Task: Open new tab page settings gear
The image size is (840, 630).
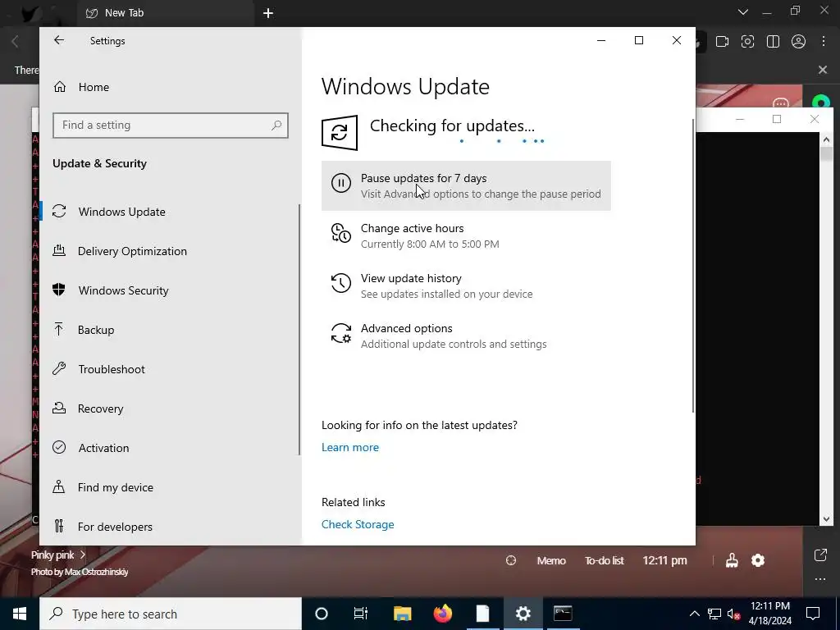Action: tap(757, 560)
